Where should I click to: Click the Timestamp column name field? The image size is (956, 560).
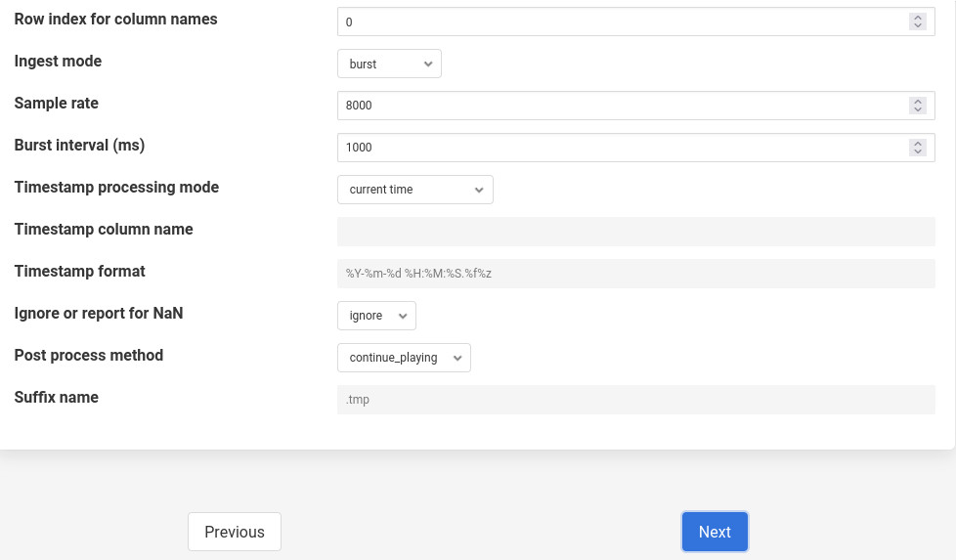tap(635, 232)
